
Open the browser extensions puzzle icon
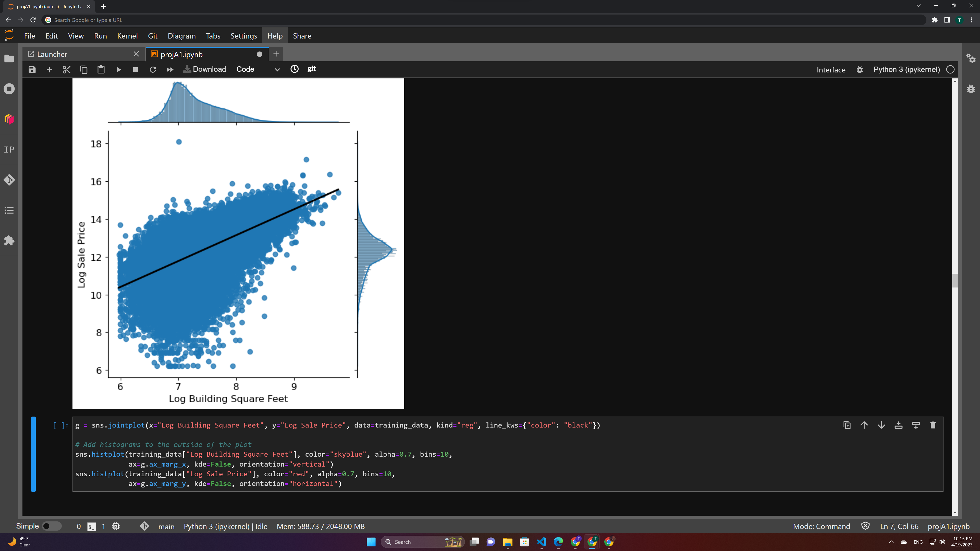935,20
